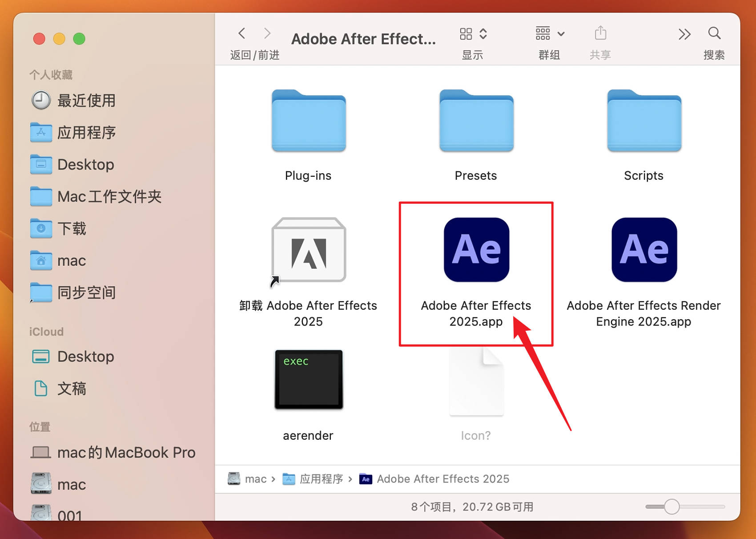Select the Adobe After Effects 2025.app icon
756x539 pixels.
pos(476,250)
